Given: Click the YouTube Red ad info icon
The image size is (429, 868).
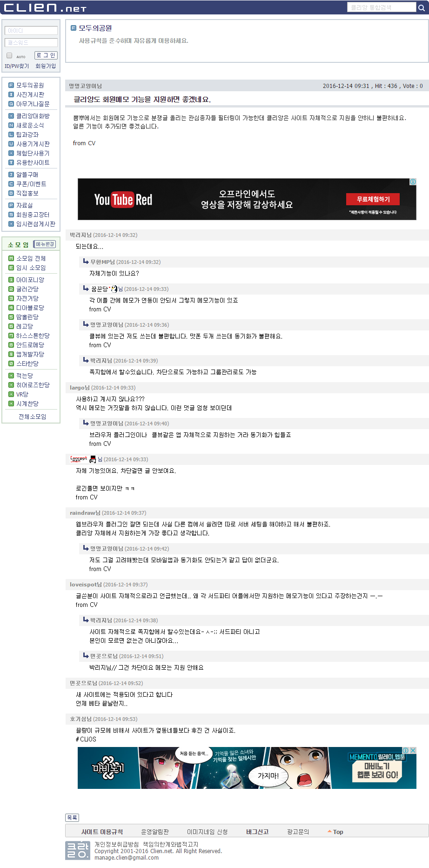Looking at the screenshot, I should coord(413,182).
